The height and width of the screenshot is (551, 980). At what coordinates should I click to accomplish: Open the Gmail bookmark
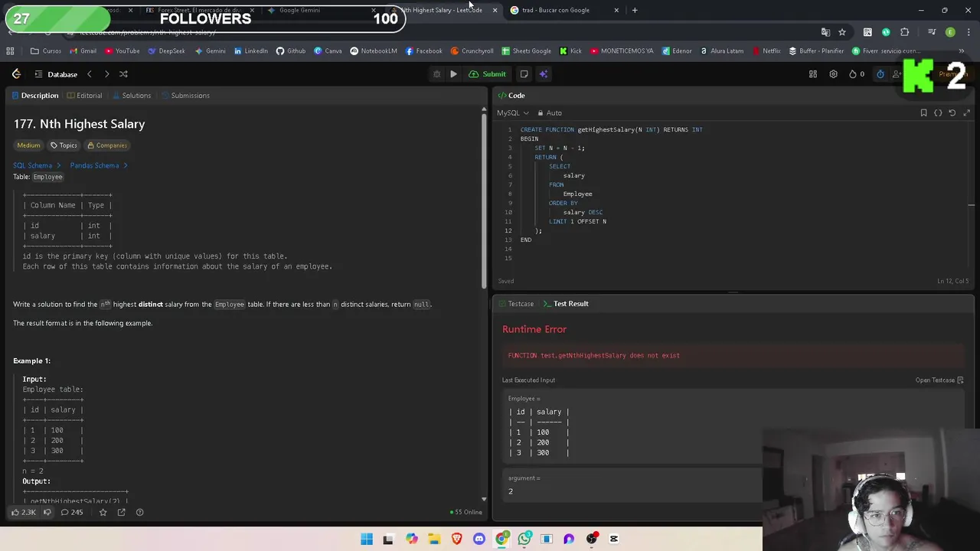click(x=83, y=51)
